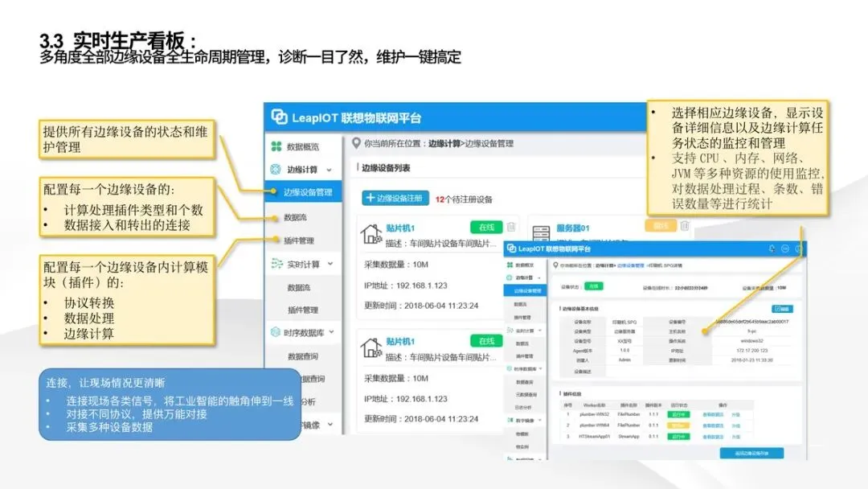Open 插件管理 under 实时计算 in main window
The image size is (868, 489).
click(303, 310)
